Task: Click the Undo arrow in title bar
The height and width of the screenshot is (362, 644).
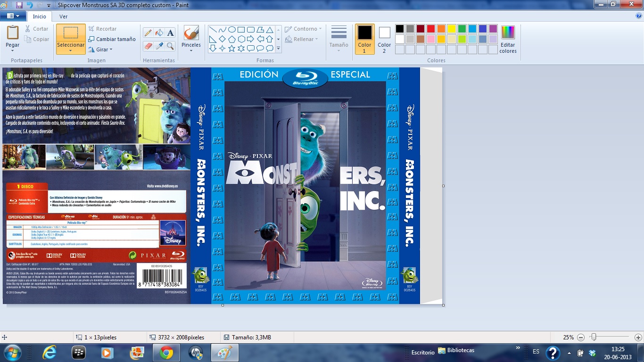Action: pos(30,5)
